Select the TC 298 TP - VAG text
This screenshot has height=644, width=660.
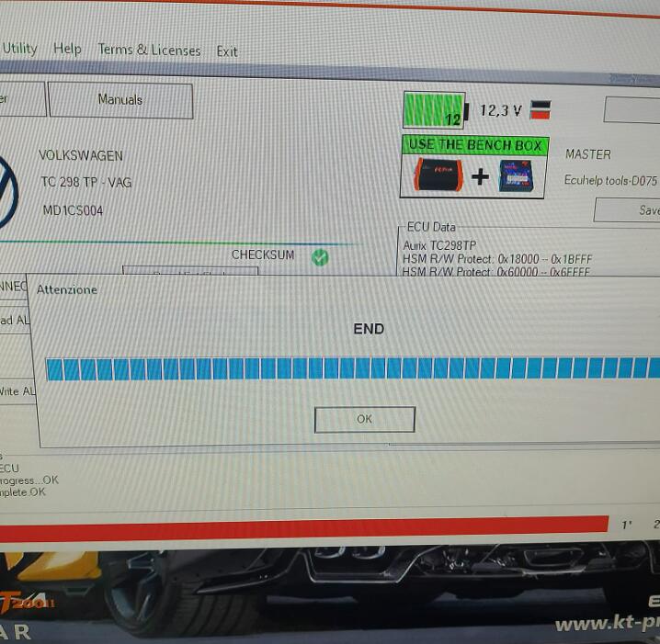tap(86, 182)
